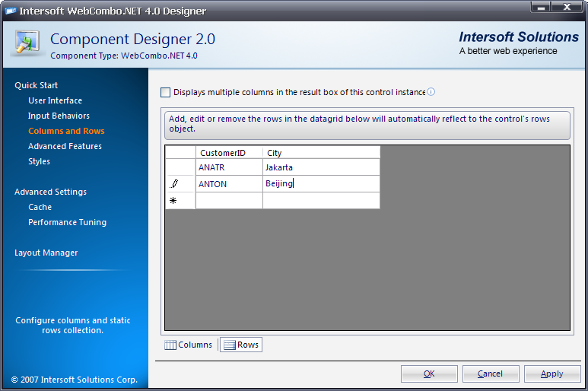Open the Layout Manager
Screen dimensions: 588x391
point(46,253)
